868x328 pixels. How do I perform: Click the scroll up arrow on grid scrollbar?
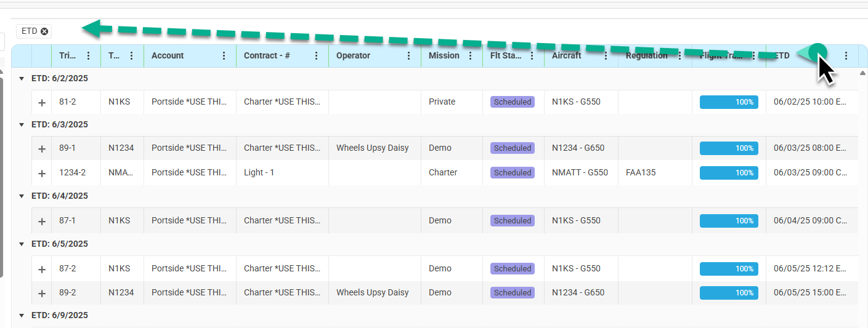pyautogui.click(x=862, y=73)
